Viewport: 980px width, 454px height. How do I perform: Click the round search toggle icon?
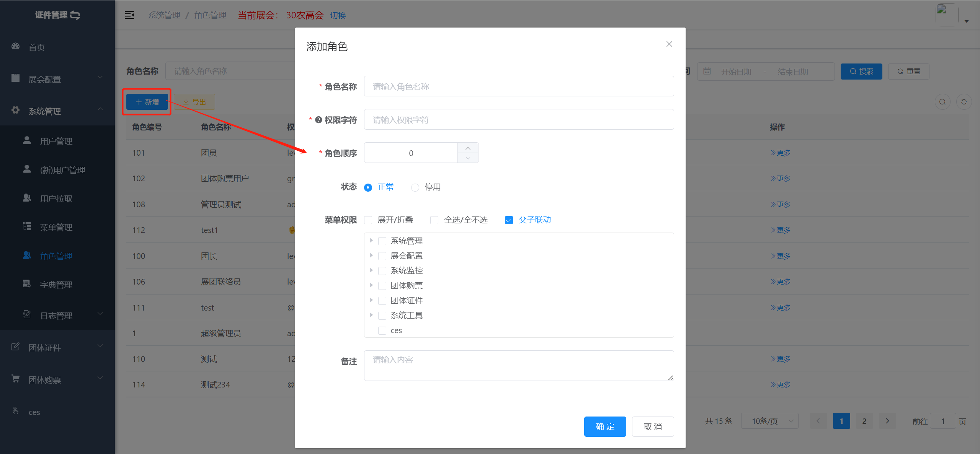click(x=942, y=102)
